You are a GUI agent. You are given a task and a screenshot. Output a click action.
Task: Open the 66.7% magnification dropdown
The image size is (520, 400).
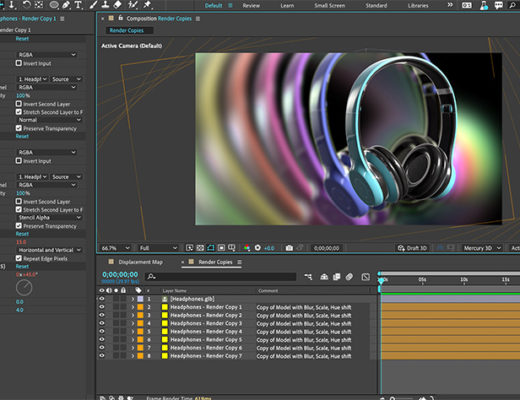(x=115, y=248)
